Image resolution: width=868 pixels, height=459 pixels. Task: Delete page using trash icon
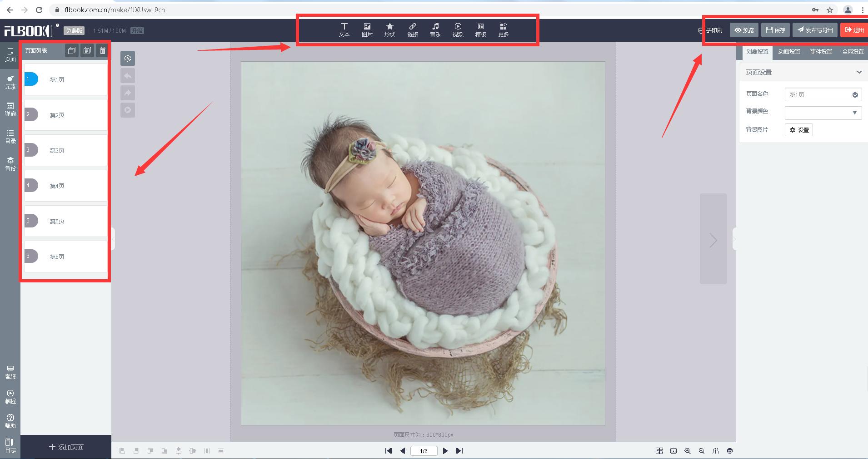[x=103, y=51]
